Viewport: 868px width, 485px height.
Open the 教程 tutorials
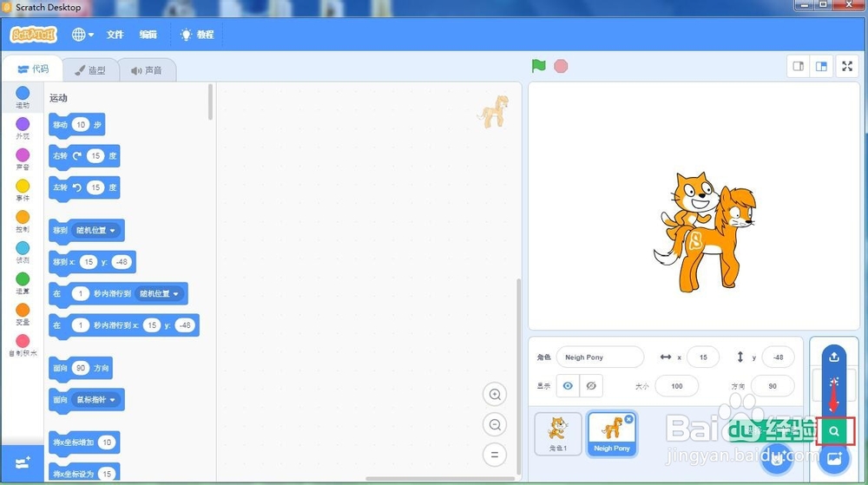coord(197,35)
